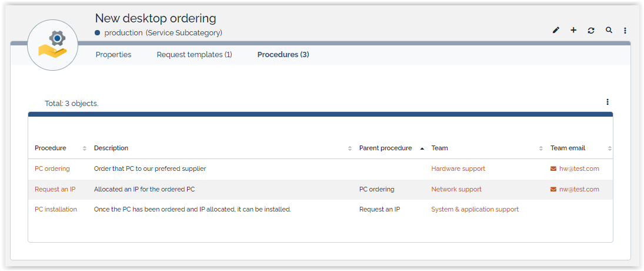Click the nw@test.com email link
The width and height of the screenshot is (644, 271).
point(579,189)
